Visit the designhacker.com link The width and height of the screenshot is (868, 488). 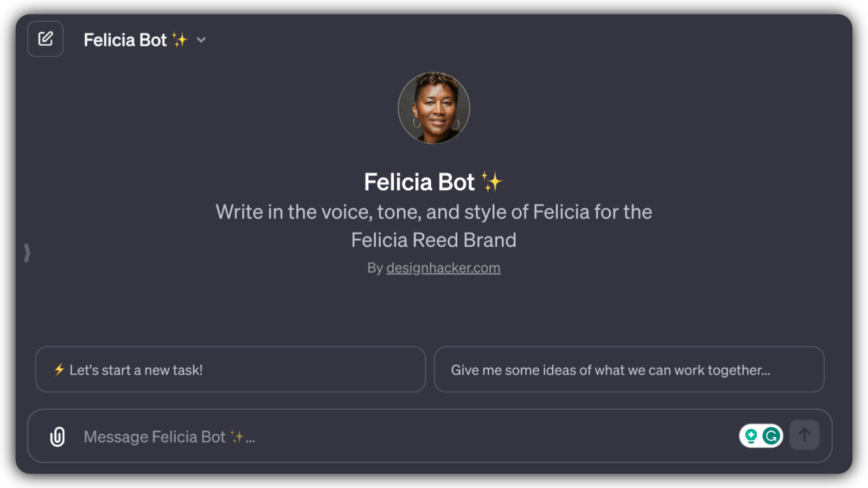click(x=443, y=267)
